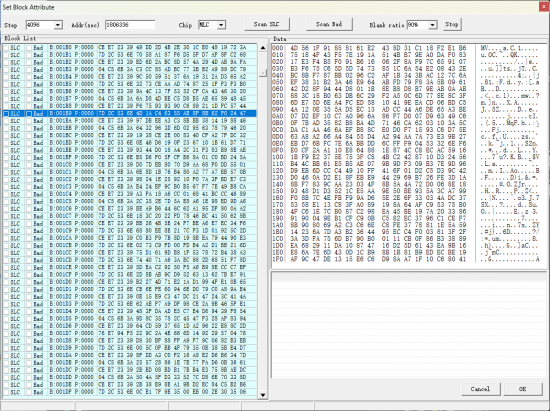
Task: Select block row B:001C0 in list
Action: tap(130, 165)
